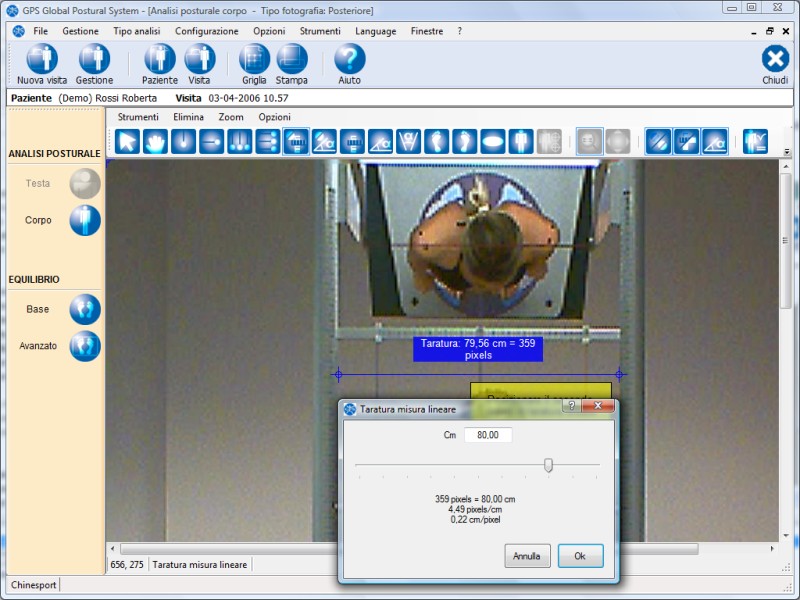Click the Stampa print icon
This screenshot has width=800, height=600.
click(x=292, y=60)
